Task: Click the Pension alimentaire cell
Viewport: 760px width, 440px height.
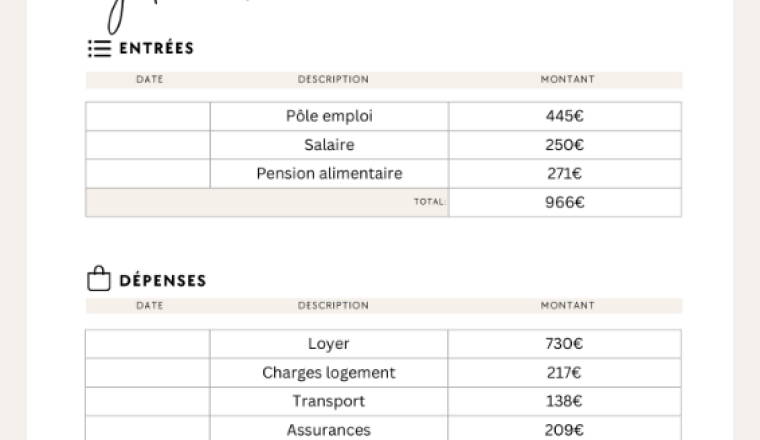Action: (x=330, y=173)
